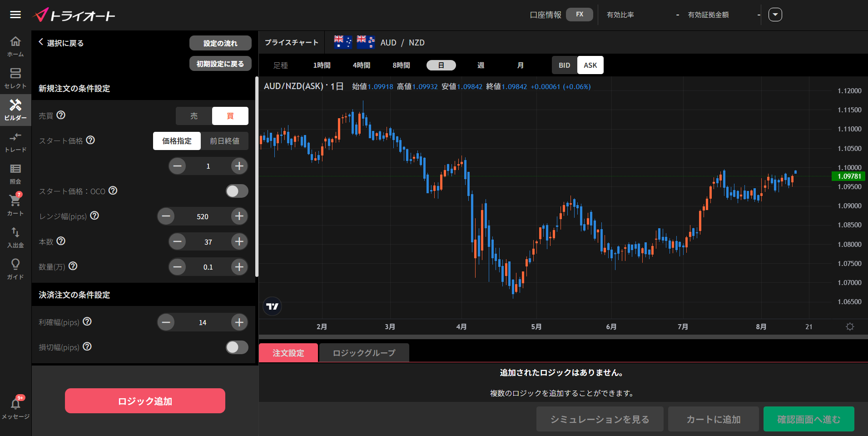
Task: Open deposit and withdrawal icon
Action: click(x=15, y=237)
